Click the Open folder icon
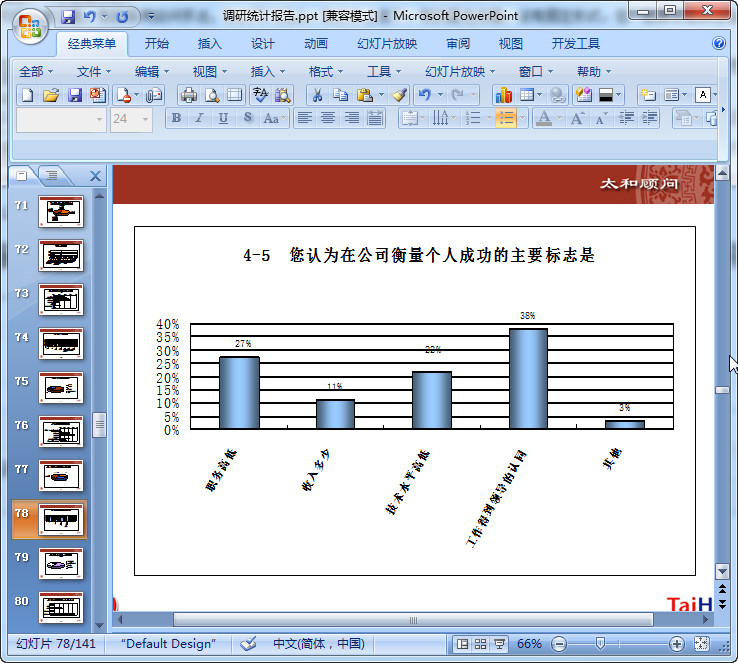738x663 pixels. pyautogui.click(x=51, y=95)
